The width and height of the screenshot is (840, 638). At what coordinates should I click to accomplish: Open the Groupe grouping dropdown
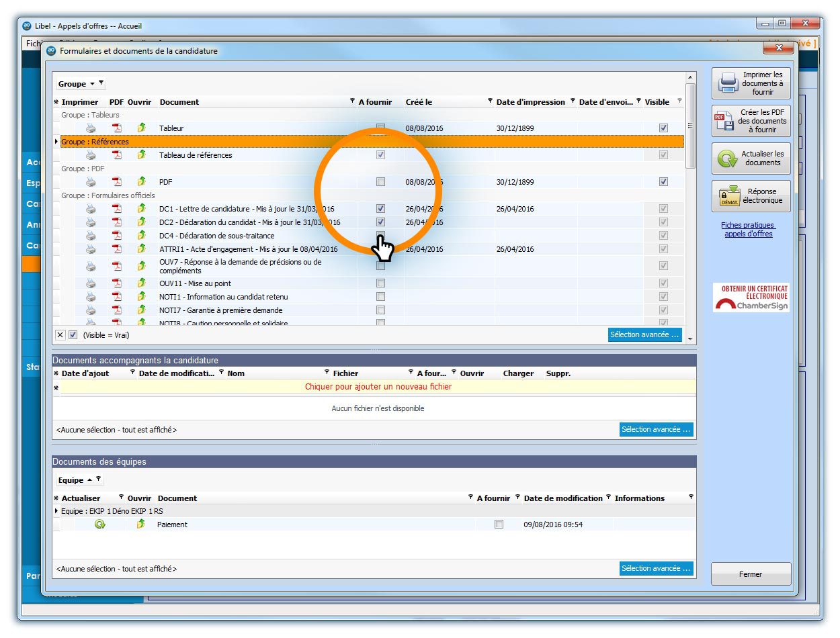(x=93, y=84)
